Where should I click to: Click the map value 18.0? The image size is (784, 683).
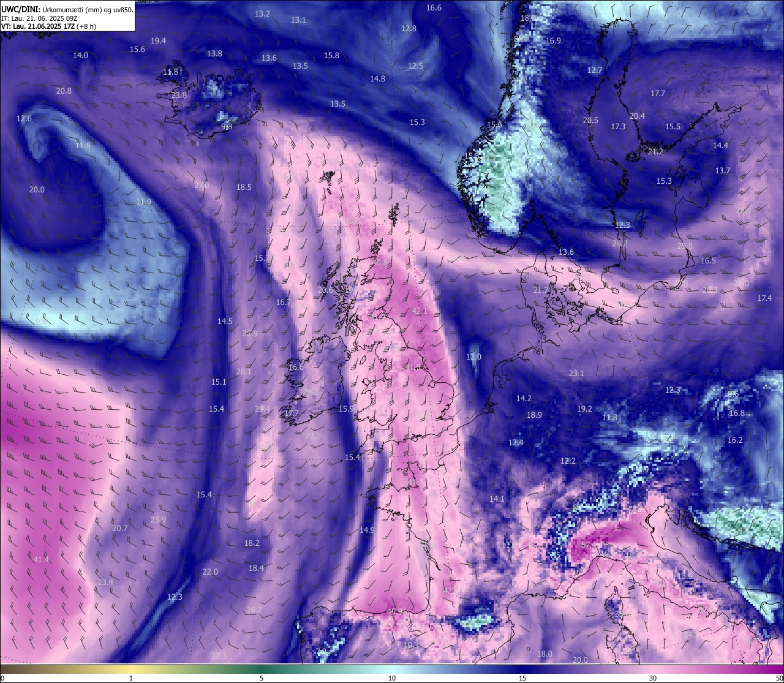point(545,654)
